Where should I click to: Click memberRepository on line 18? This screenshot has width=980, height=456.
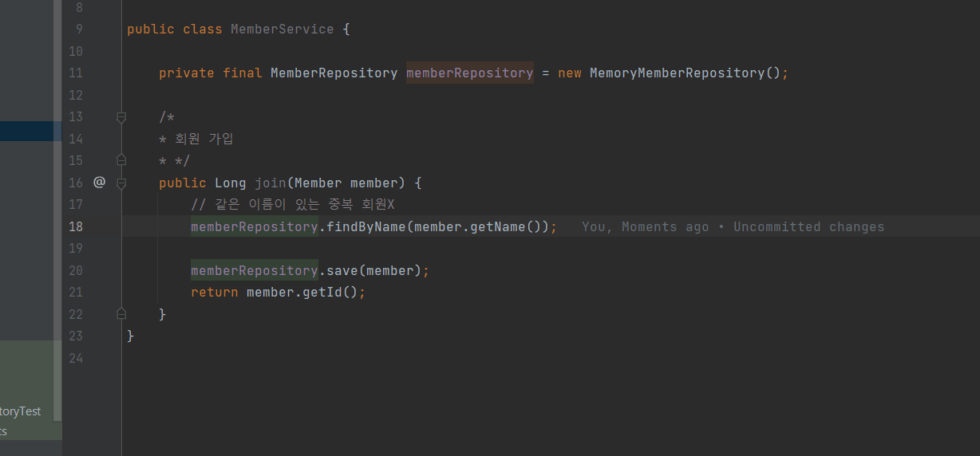coord(254,227)
